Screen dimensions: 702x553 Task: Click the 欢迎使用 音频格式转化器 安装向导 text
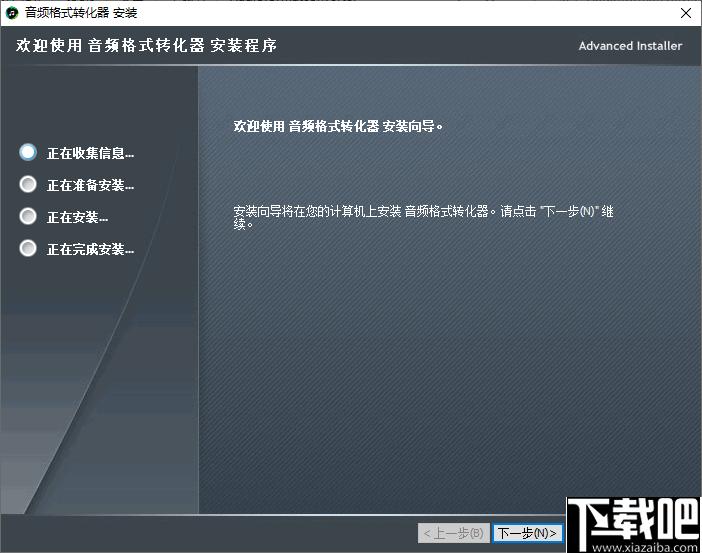coord(338,126)
